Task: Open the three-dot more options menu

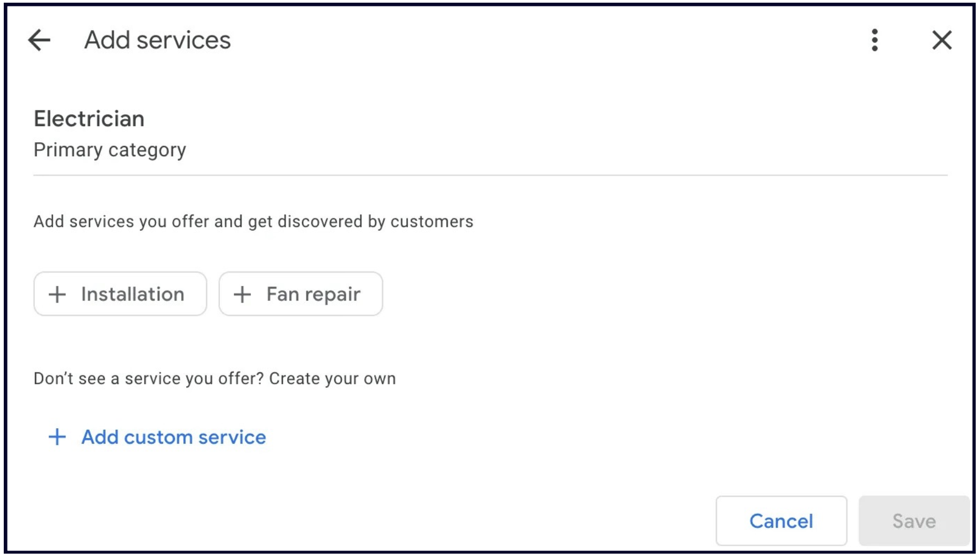Action: [875, 40]
